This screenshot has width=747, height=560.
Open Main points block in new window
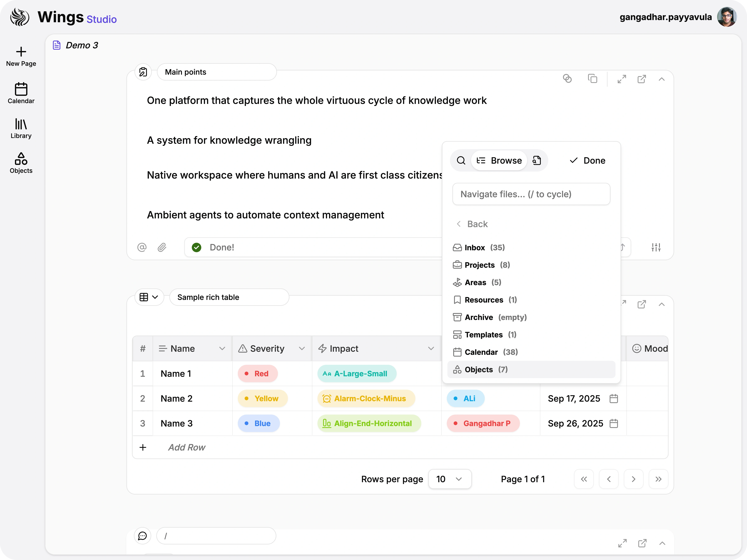642,79
